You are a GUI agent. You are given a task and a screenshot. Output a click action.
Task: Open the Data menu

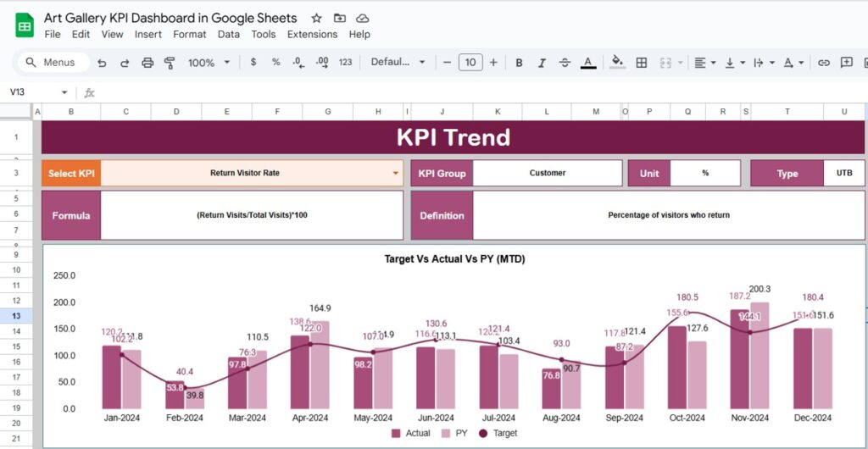pos(229,34)
